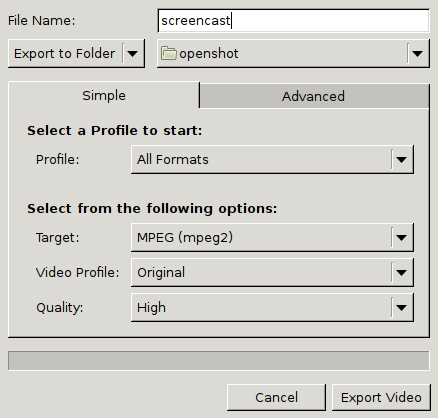
Task: Click 'Select from the following options:' heading
Action: click(x=152, y=209)
